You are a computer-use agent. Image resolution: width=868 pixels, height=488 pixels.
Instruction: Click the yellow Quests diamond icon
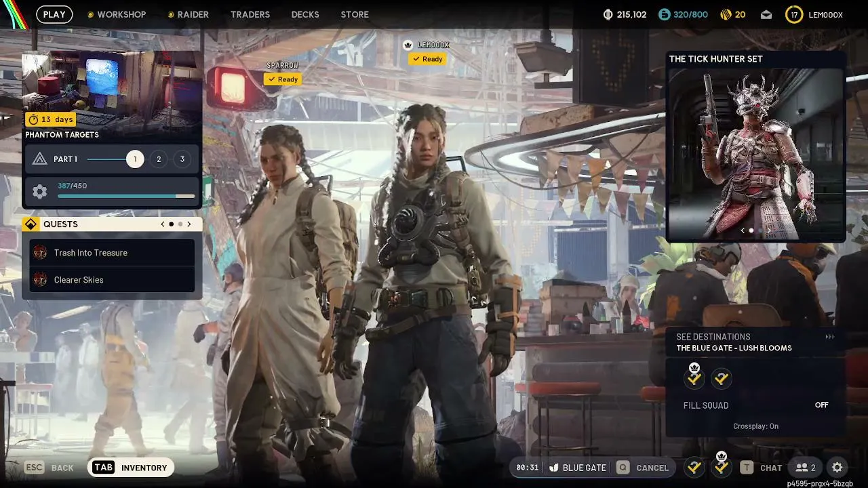[x=31, y=224]
